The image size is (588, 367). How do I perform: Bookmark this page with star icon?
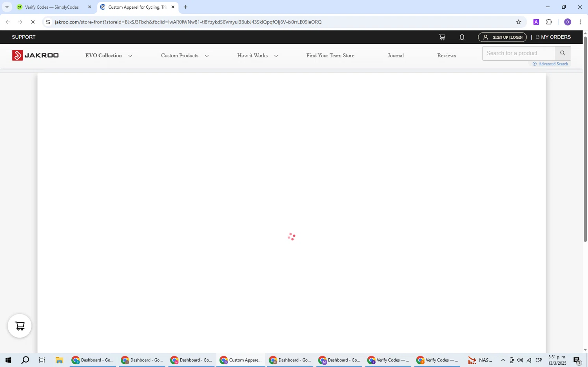[519, 22]
